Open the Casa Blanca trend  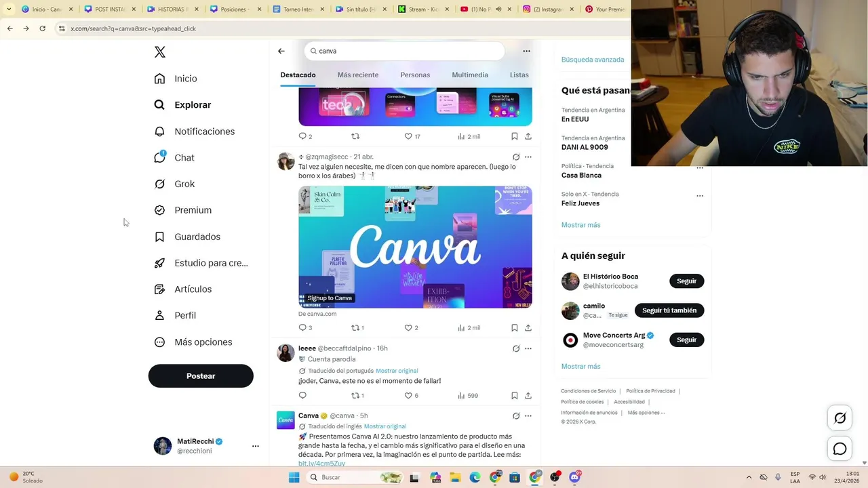pyautogui.click(x=581, y=175)
